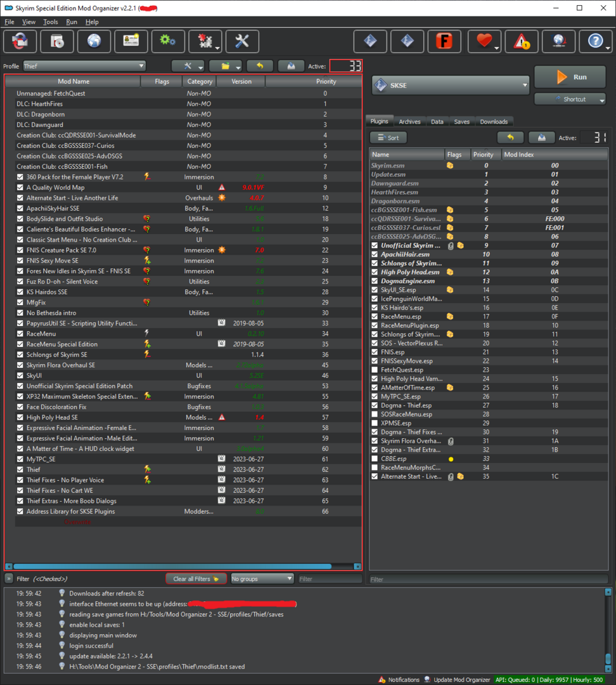Open the SKSE executable dropdown
The height and width of the screenshot is (685, 616).
(451, 85)
